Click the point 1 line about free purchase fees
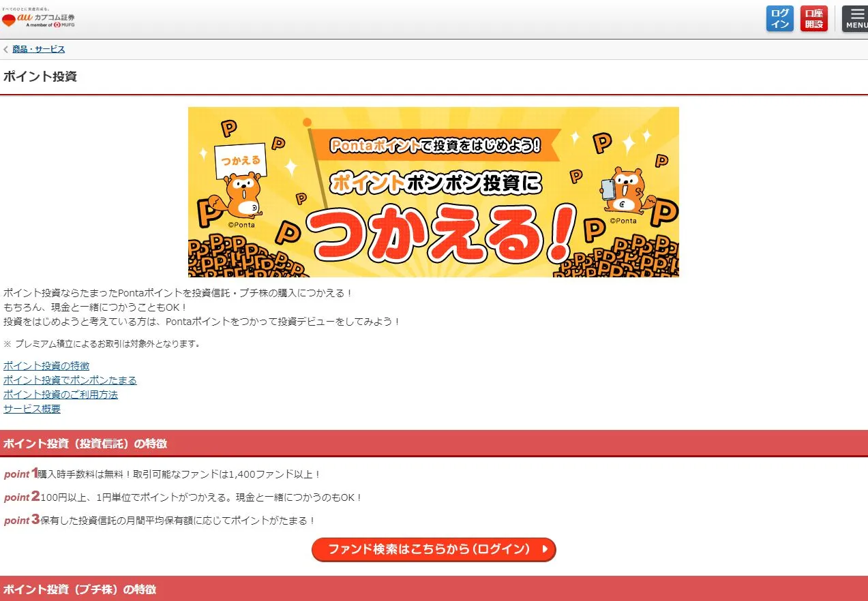This screenshot has width=868, height=601. [x=162, y=474]
